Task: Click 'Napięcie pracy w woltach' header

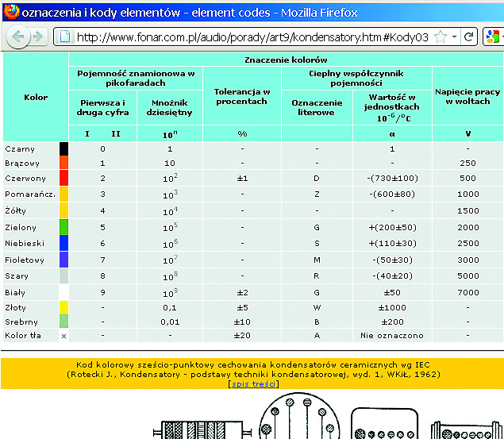Action: (467, 96)
